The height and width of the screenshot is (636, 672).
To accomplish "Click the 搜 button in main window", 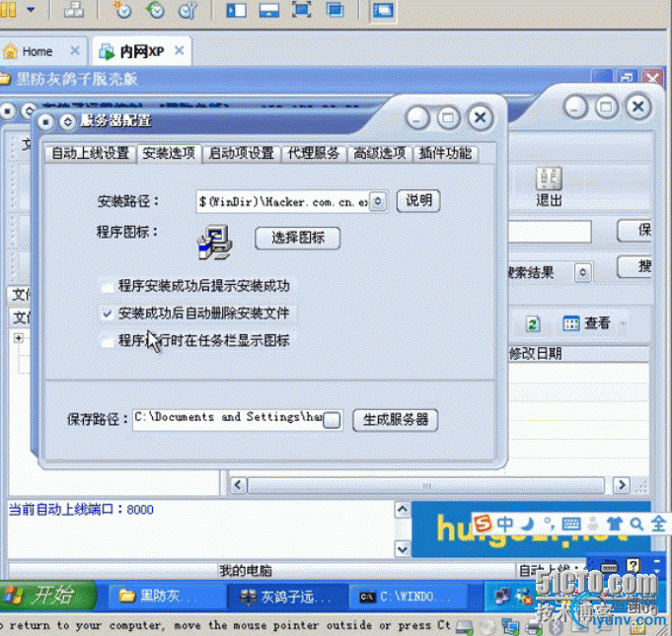I will click(x=635, y=266).
